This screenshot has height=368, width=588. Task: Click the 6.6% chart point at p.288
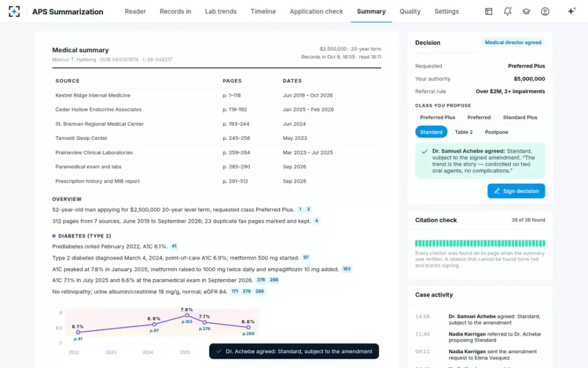pyautogui.click(x=248, y=327)
